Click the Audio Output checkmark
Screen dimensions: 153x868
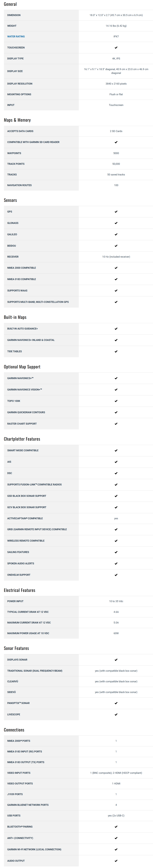116,861
